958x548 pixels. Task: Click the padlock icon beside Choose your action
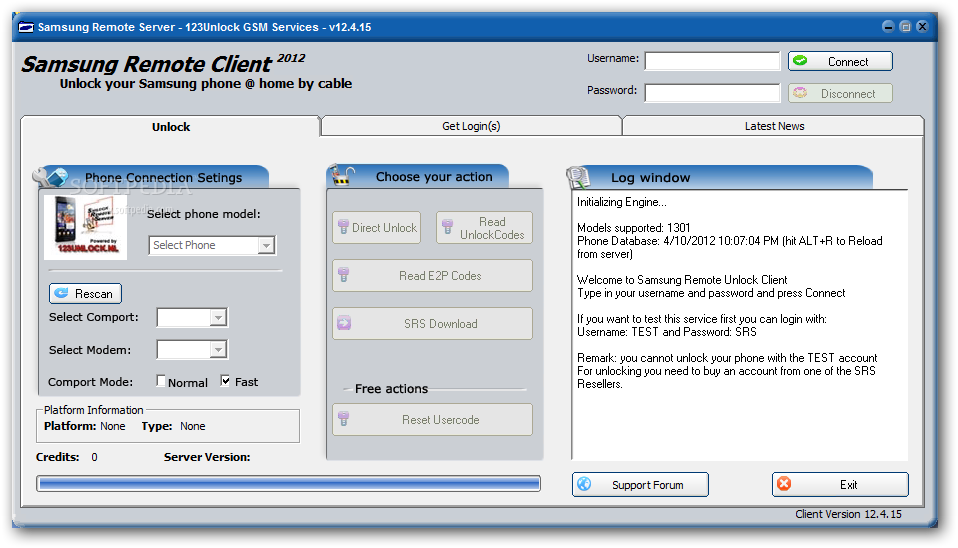click(342, 176)
